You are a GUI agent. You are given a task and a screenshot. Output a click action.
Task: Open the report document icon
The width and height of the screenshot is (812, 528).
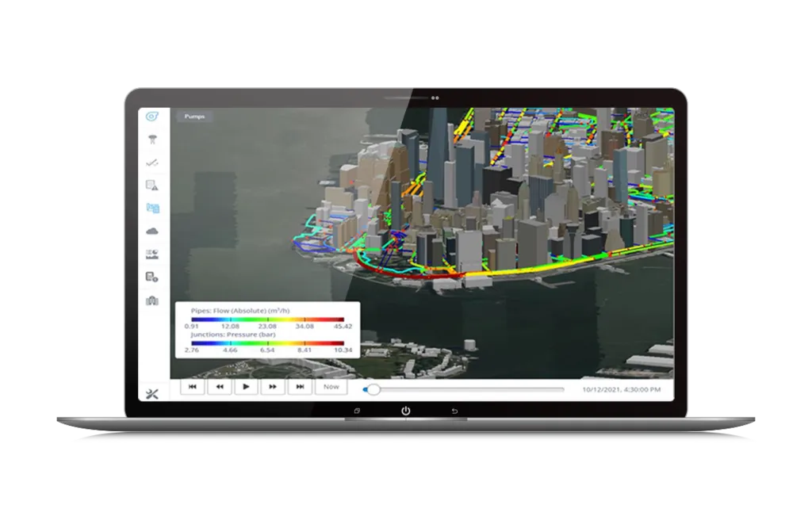152,277
